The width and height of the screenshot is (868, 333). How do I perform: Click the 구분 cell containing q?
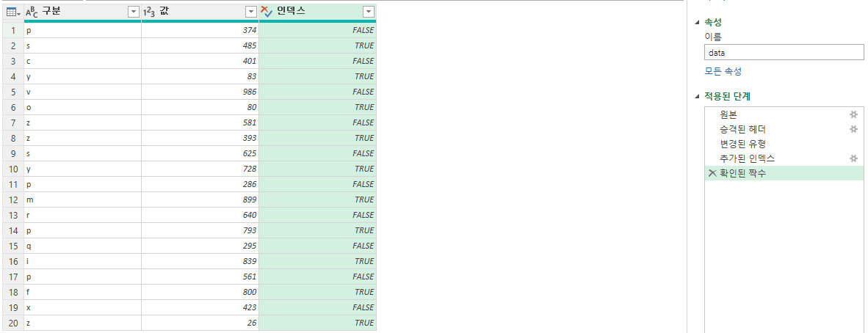(x=82, y=246)
